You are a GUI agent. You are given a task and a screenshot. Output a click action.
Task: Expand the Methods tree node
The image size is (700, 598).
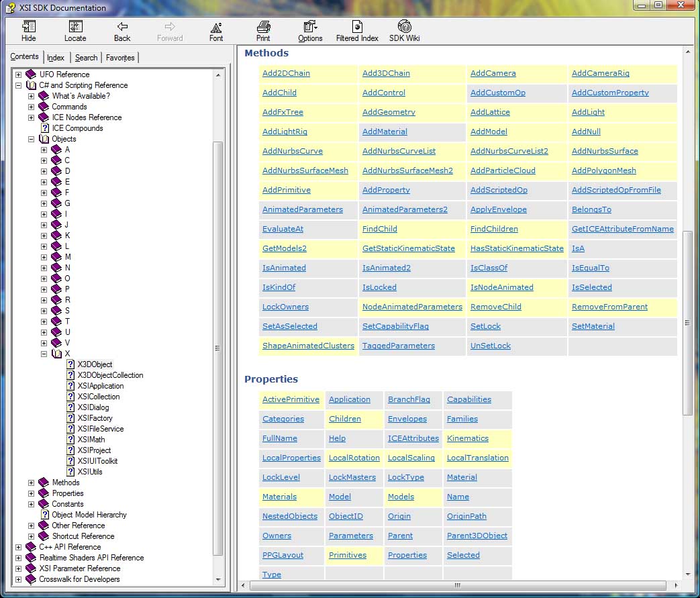(x=31, y=483)
